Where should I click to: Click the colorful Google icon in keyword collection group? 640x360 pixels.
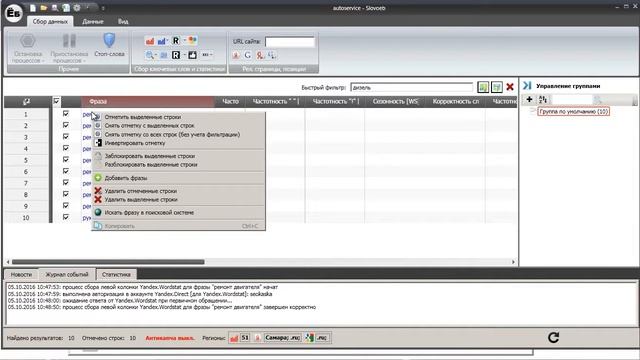pos(193,40)
